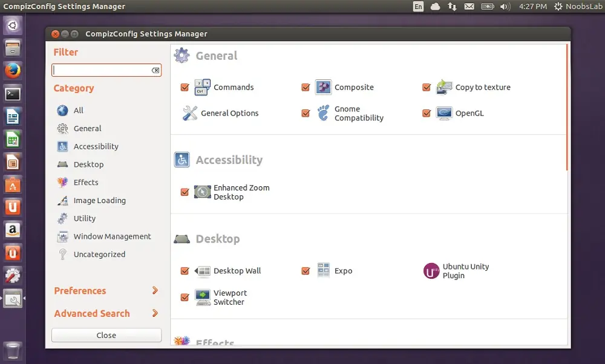The image size is (605, 364).
Task: Launch Firefox from the Ubuntu launcher
Action: point(13,71)
